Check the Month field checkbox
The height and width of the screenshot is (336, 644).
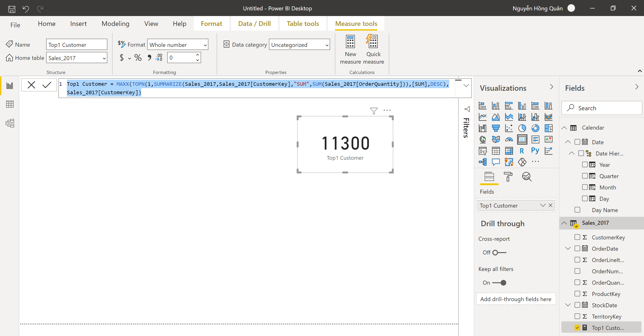(585, 187)
